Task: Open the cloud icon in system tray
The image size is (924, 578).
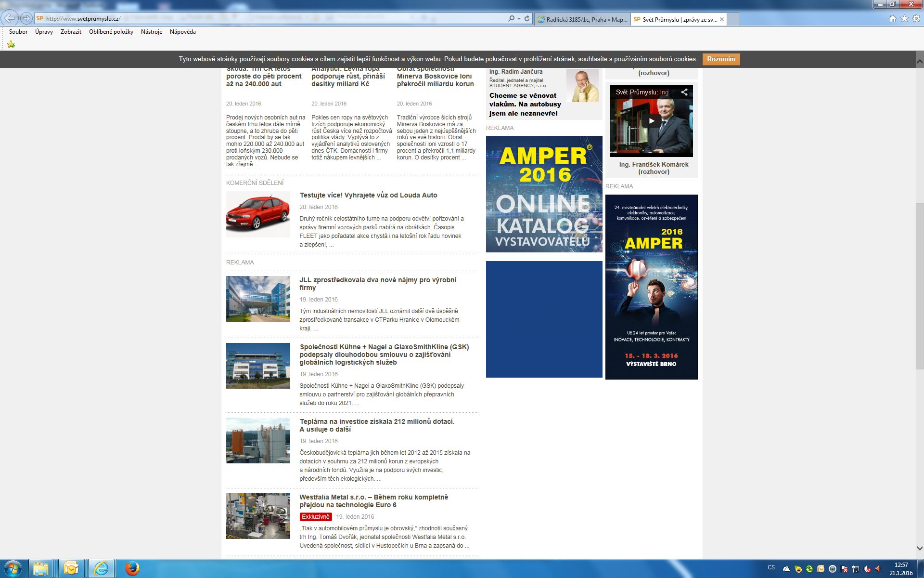Action: pos(786,569)
